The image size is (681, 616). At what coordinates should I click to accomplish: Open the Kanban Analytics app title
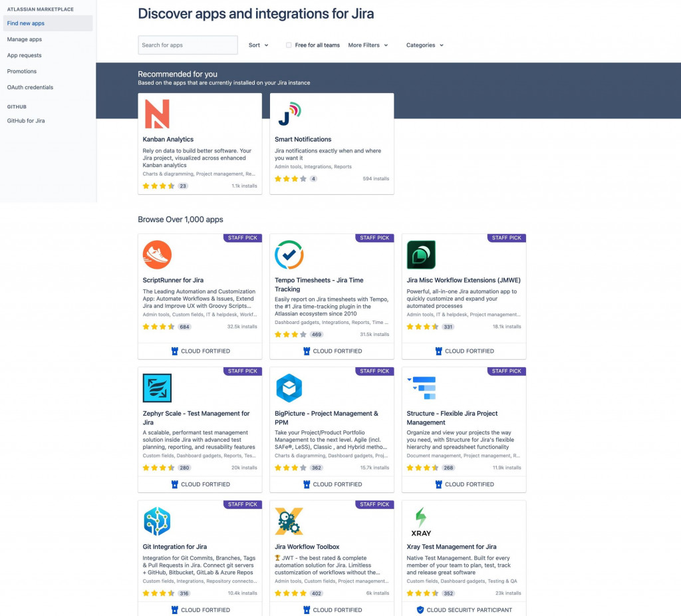(x=168, y=140)
